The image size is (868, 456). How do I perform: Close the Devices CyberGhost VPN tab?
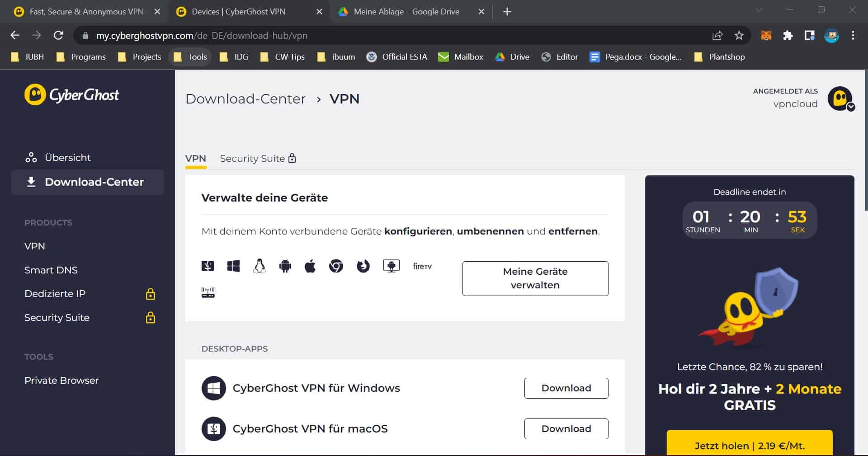[x=319, y=12]
